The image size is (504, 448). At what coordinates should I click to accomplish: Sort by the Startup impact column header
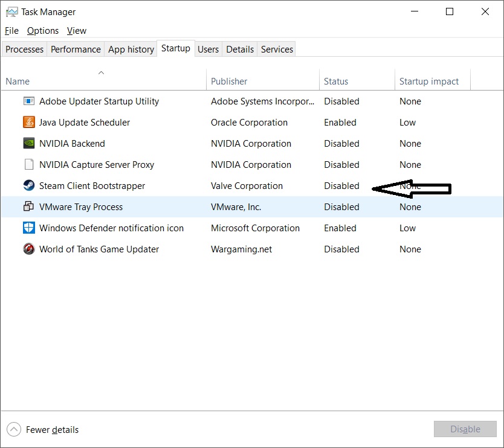point(432,79)
